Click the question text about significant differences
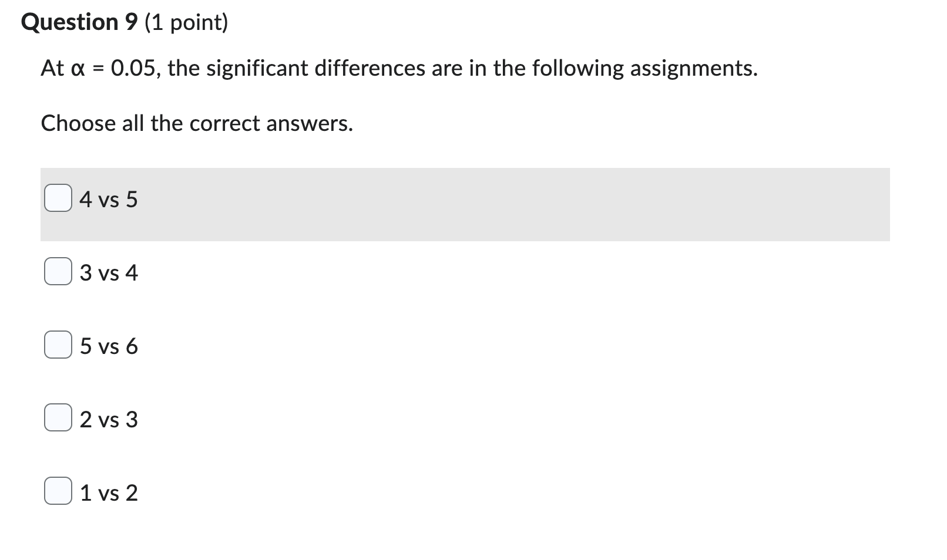This screenshot has height=560, width=947. pyautogui.click(x=398, y=68)
